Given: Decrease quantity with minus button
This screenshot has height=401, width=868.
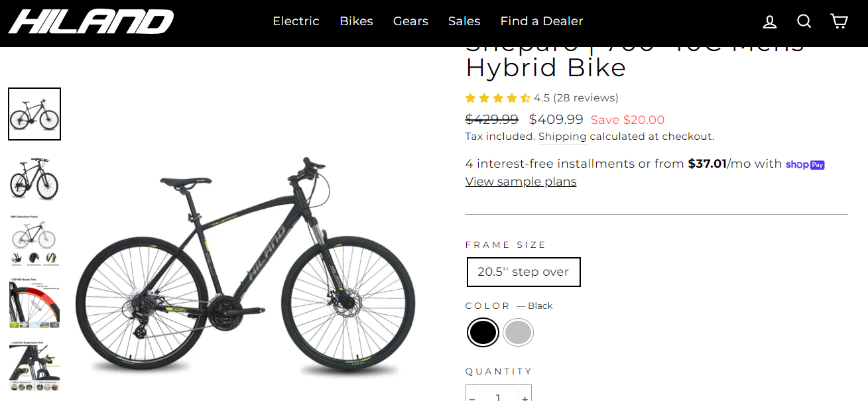Looking at the screenshot, I should 472,397.
